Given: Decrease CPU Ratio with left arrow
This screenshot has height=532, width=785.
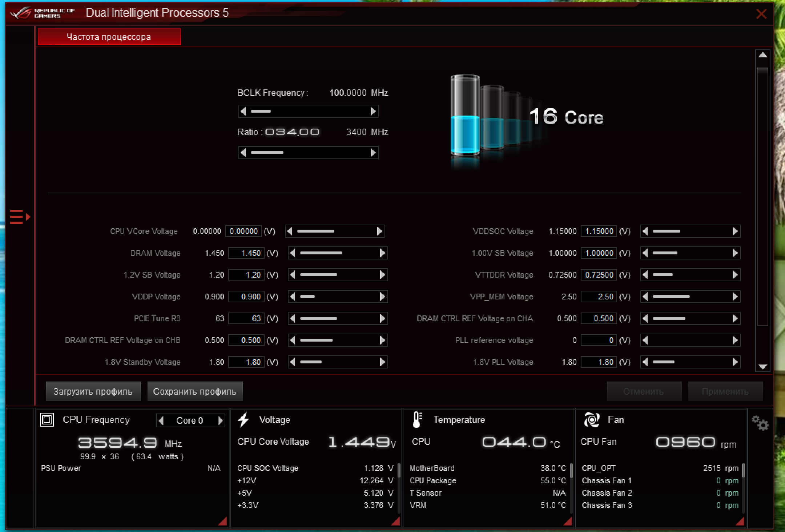Looking at the screenshot, I should coord(243,153).
